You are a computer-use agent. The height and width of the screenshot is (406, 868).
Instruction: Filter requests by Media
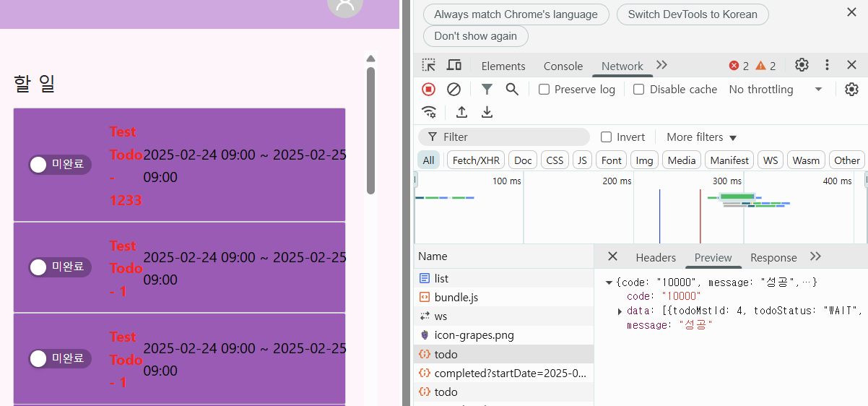682,160
